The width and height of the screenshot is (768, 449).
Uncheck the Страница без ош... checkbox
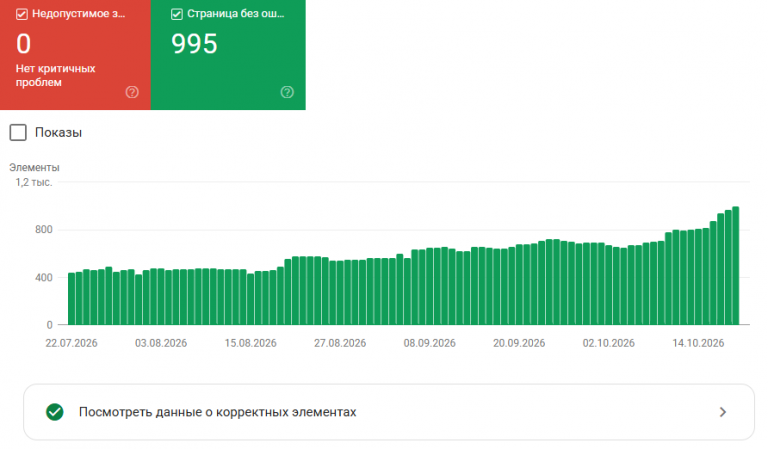tap(177, 14)
